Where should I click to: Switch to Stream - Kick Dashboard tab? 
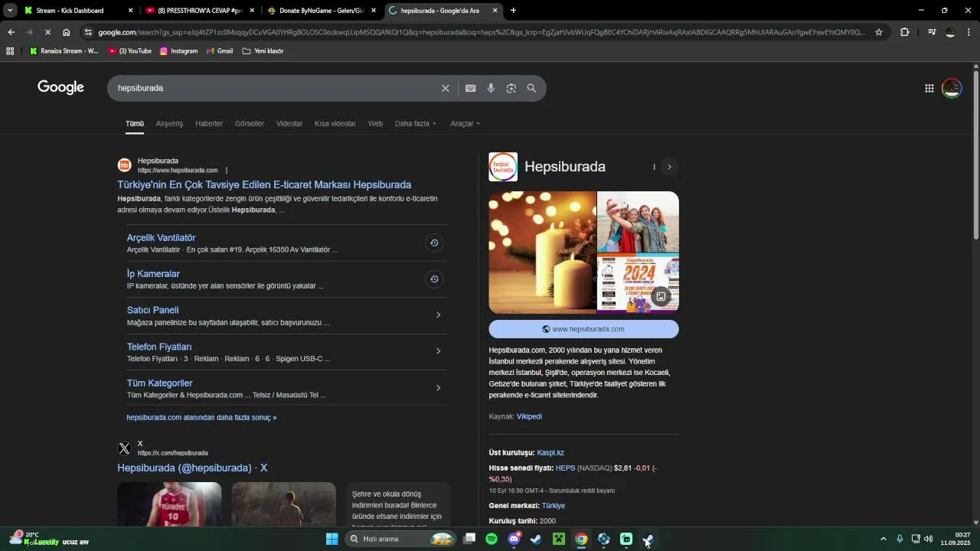pos(77,10)
